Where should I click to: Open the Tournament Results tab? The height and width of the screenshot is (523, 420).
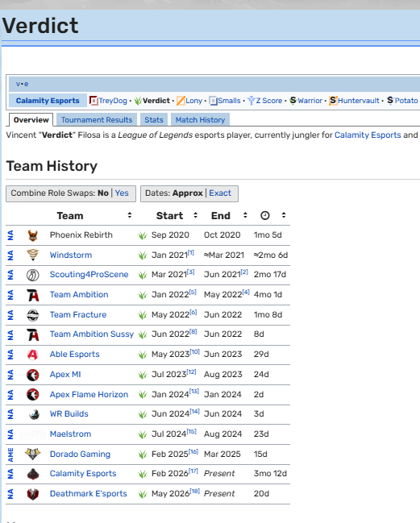pos(97,120)
